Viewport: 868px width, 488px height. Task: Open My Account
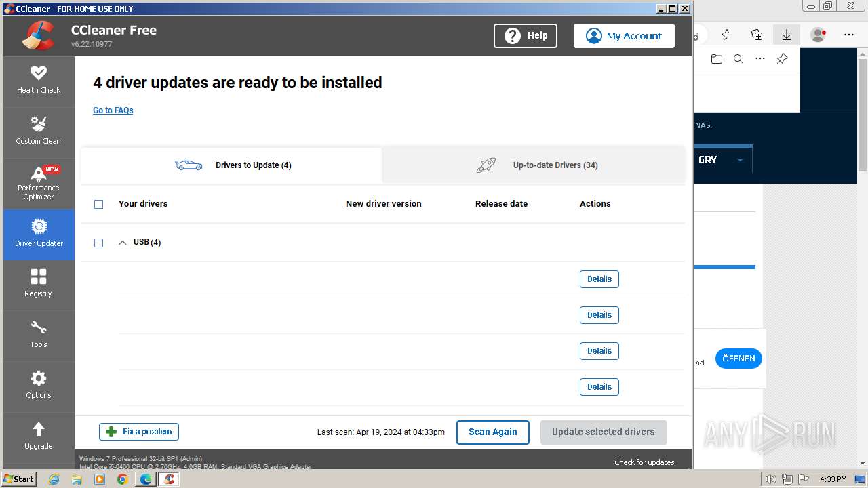pos(624,36)
